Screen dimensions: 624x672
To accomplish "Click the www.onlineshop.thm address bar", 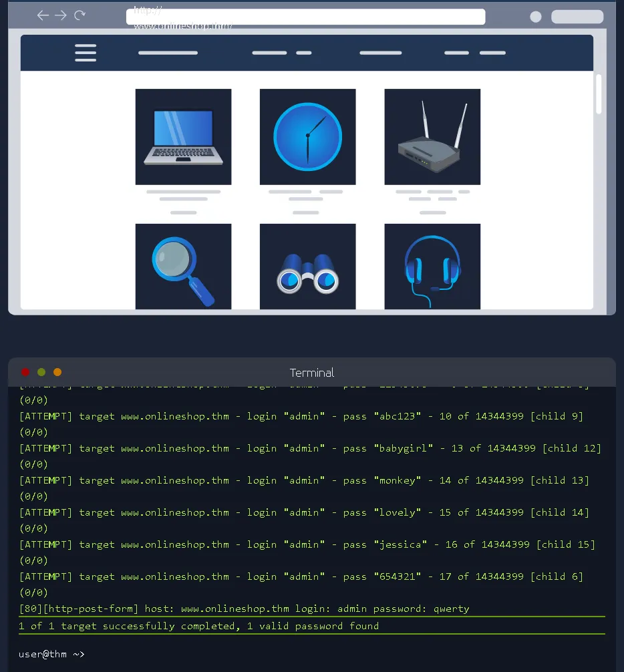I will tap(305, 17).
